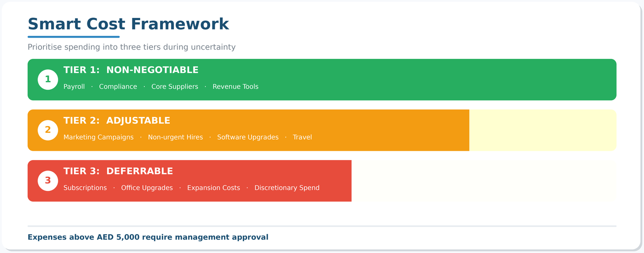Click the Software Upgrades label
The height and width of the screenshot is (253, 644).
click(248, 137)
